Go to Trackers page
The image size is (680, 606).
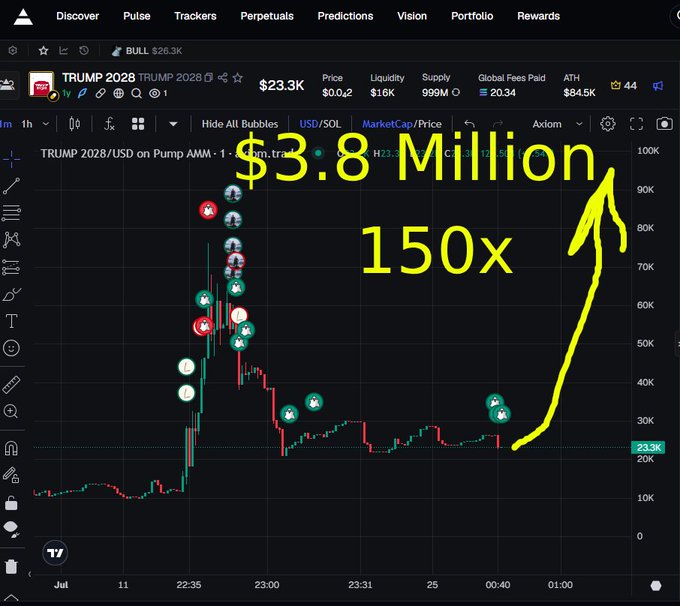[x=195, y=16]
